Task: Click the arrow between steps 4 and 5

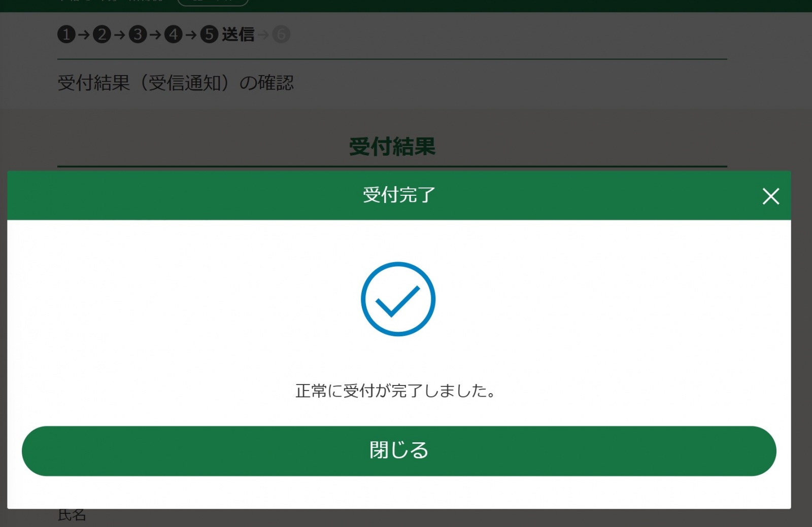Action: pyautogui.click(x=191, y=34)
